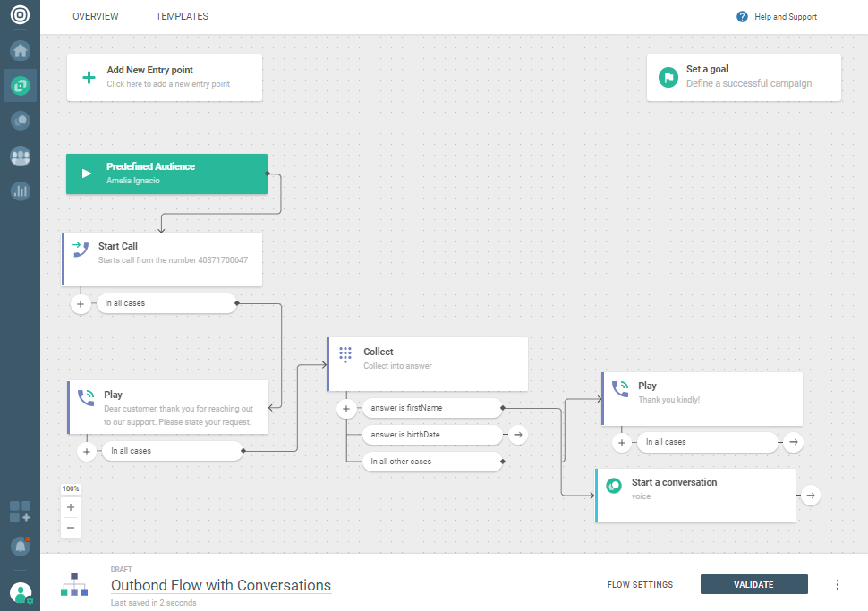Open the People audience icon in sidebar
868x611 pixels.
[x=20, y=156]
